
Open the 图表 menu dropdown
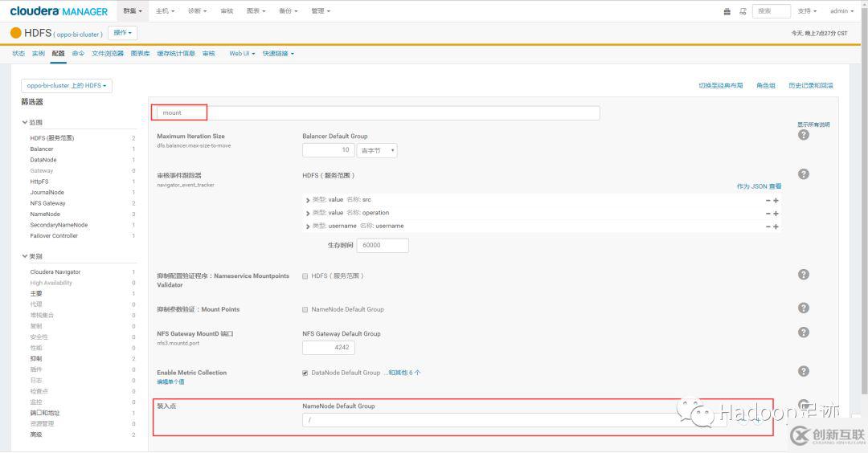[x=256, y=11]
